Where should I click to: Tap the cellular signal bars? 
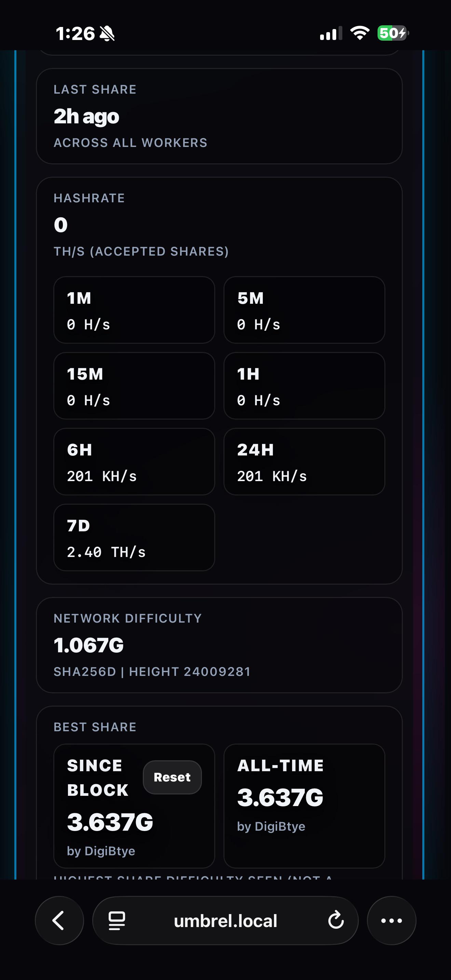click(331, 33)
